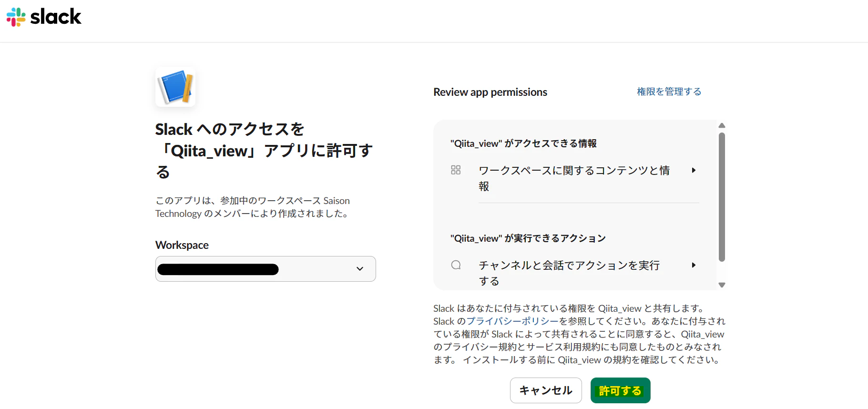
Task: Click the Saison Technology description text
Action: point(253,207)
